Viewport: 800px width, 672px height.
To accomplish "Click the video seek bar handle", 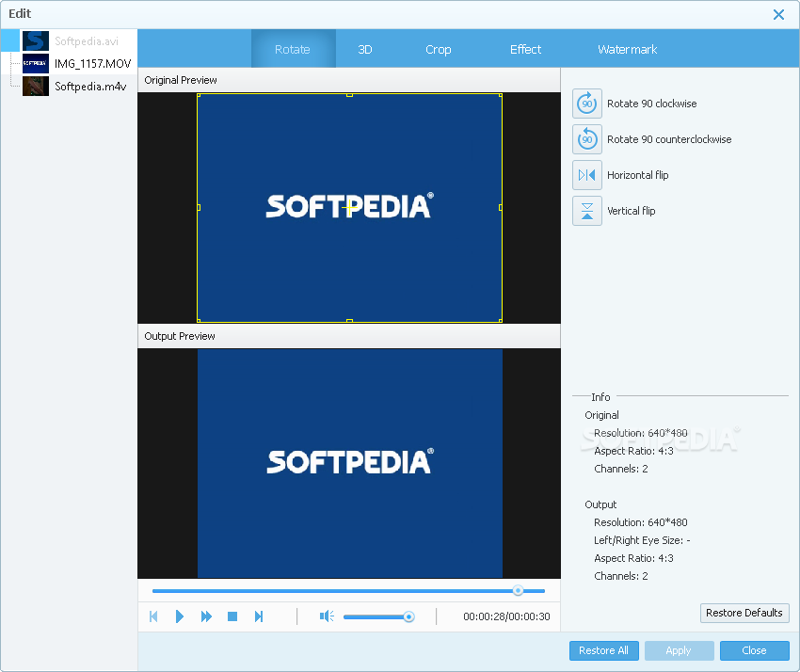I will point(518,590).
